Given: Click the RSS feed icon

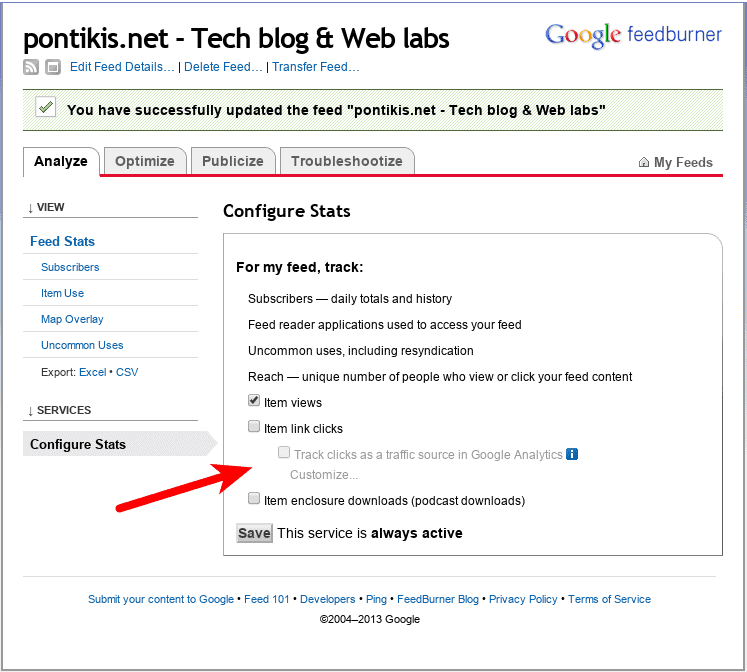Looking at the screenshot, I should click(x=31, y=67).
